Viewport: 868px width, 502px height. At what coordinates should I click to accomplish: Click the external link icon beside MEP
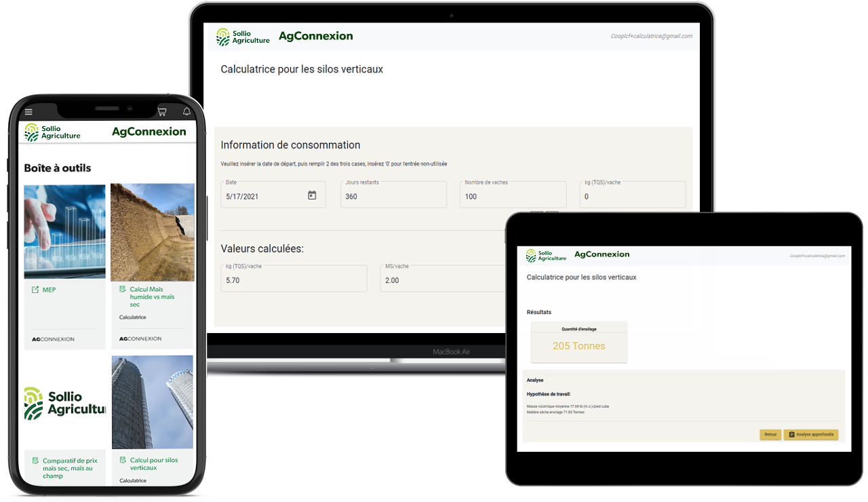[x=35, y=290]
